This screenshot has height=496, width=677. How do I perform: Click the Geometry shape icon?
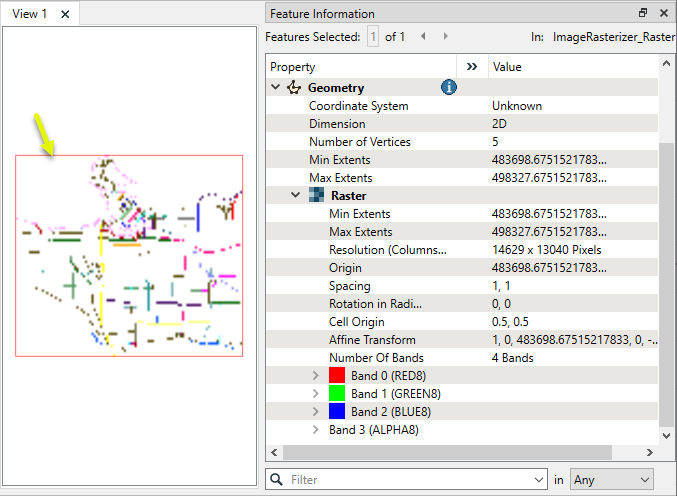[294, 88]
